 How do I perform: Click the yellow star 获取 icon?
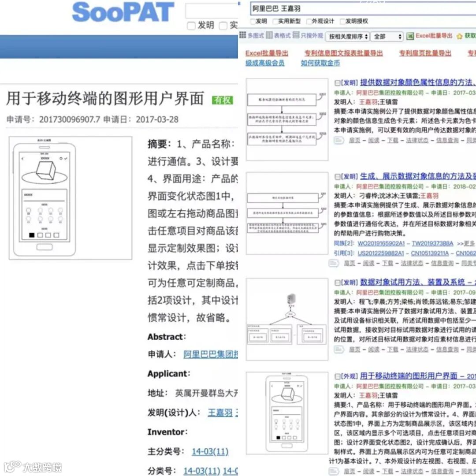coord(459,36)
